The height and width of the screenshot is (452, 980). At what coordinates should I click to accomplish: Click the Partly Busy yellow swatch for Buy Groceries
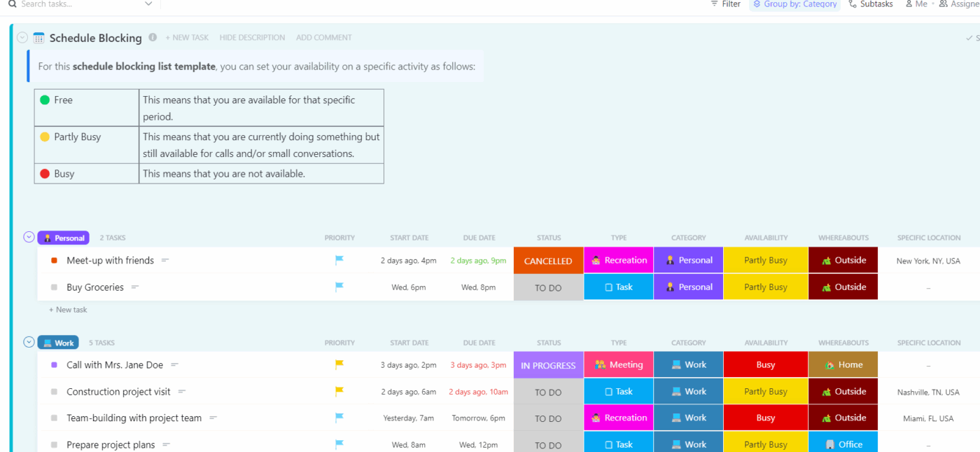[765, 287]
